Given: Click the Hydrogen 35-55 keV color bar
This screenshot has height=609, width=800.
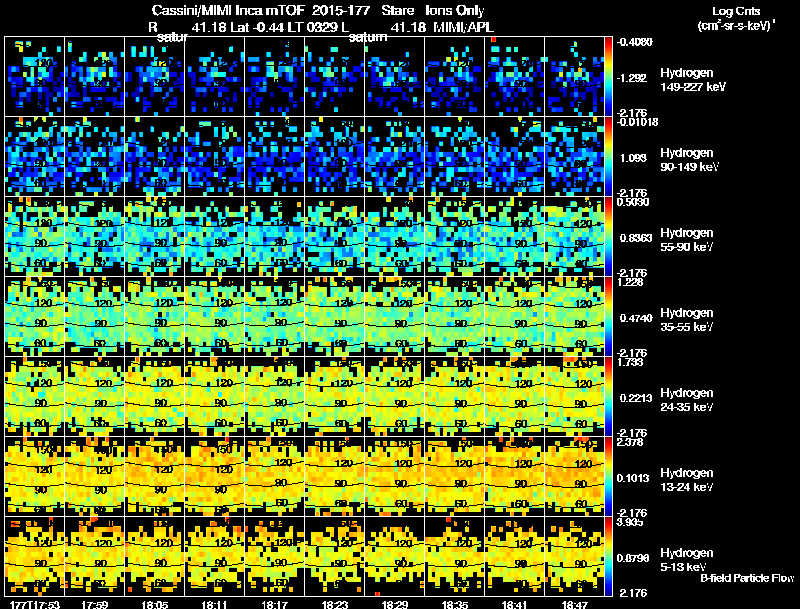Looking at the screenshot, I should pos(608,317).
